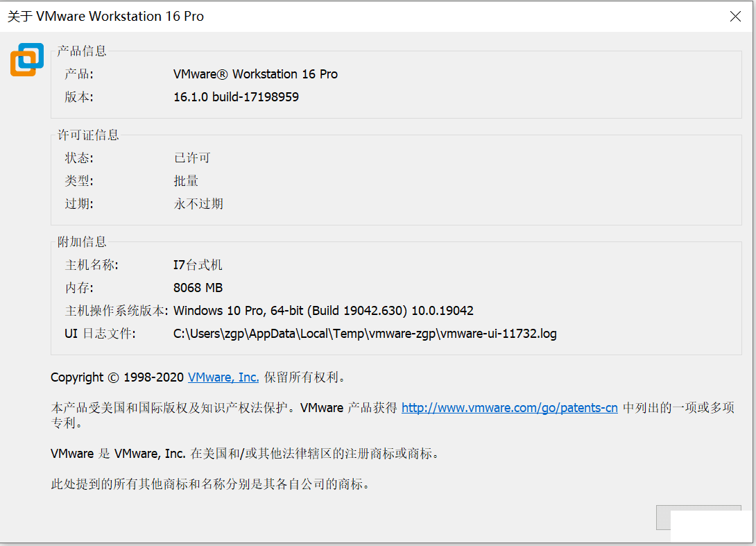
Task: Click license status value 已许可
Action: point(192,157)
